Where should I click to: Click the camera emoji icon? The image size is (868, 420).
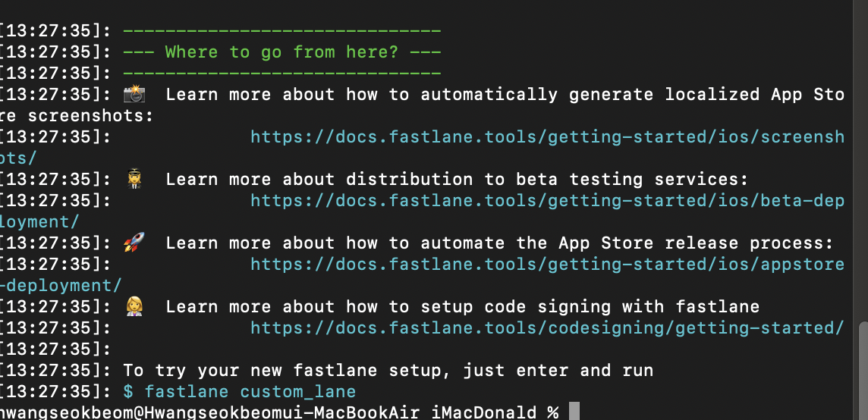pyautogui.click(x=134, y=94)
